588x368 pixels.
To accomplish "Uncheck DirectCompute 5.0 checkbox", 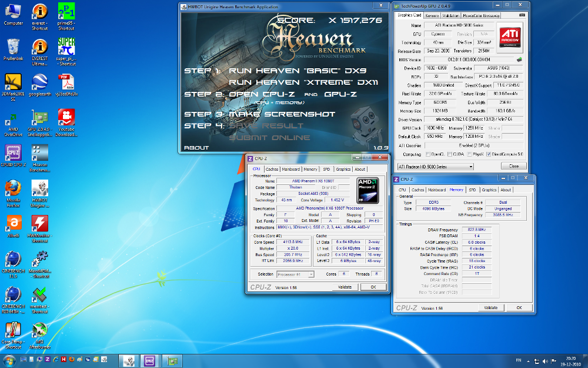I will click(489, 154).
